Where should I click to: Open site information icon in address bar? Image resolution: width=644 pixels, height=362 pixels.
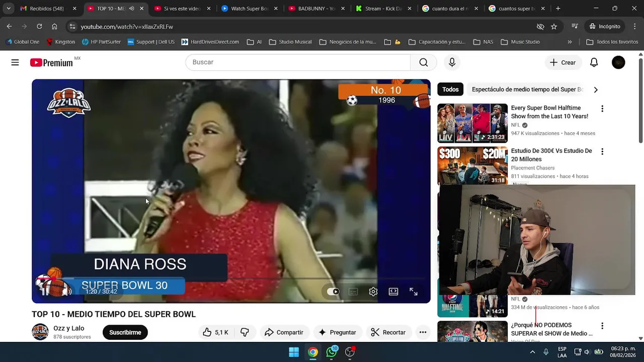coord(72,26)
